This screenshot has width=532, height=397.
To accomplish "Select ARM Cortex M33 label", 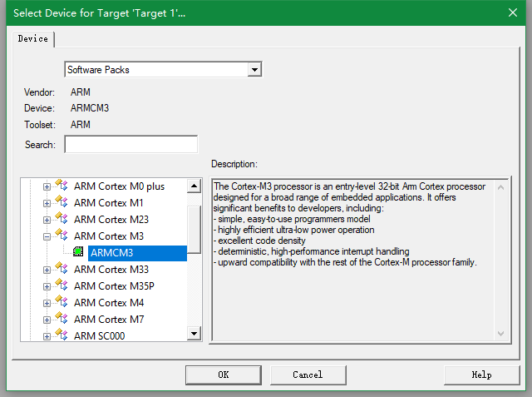I will coord(111,270).
